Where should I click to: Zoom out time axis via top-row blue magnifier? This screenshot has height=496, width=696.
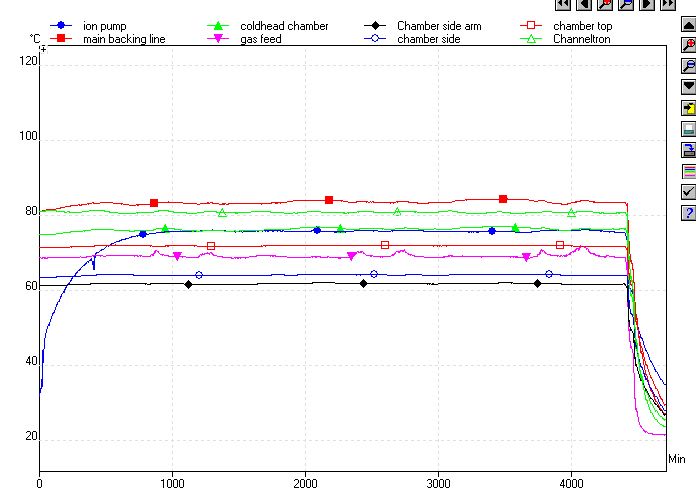pos(626,4)
